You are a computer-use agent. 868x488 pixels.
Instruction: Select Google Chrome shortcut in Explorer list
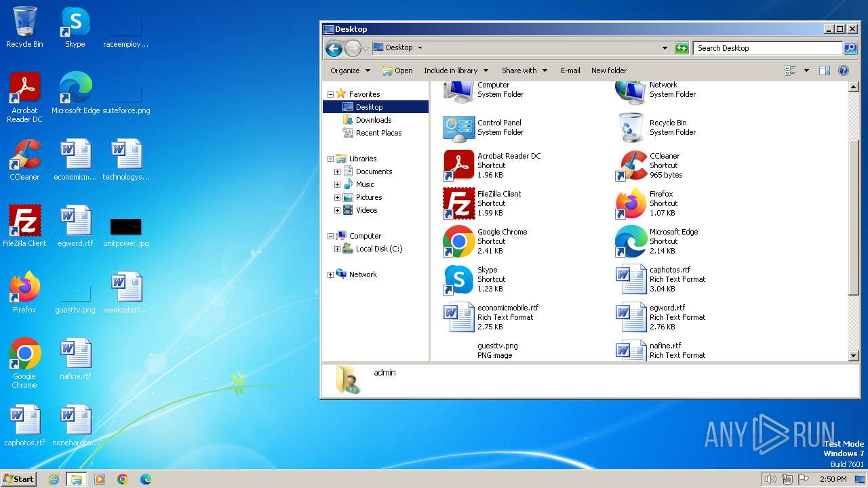tap(486, 241)
